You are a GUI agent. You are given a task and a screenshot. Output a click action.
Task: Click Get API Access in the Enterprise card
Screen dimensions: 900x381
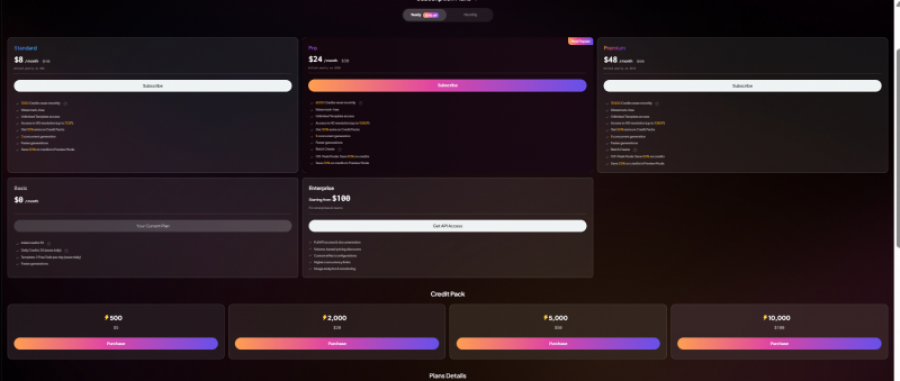[447, 226]
